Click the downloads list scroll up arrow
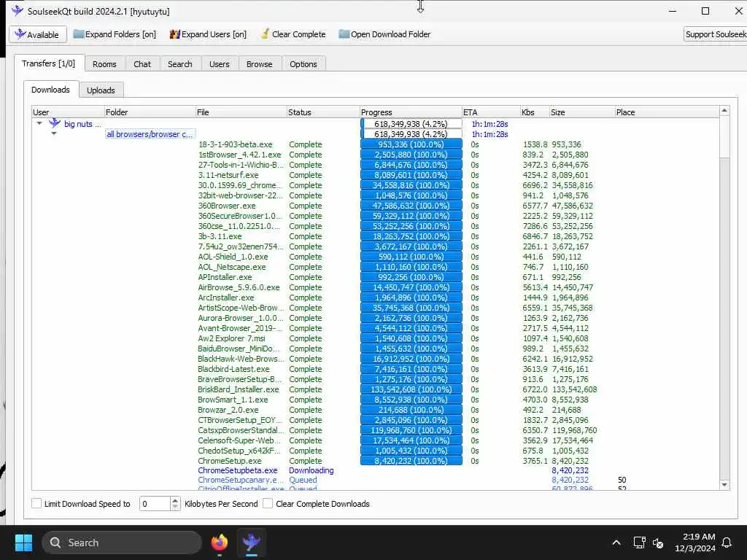 [724, 111]
